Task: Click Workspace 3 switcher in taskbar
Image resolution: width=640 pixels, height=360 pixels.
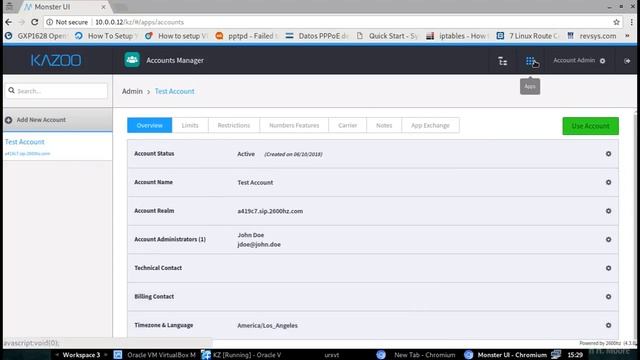Action: coord(81,355)
